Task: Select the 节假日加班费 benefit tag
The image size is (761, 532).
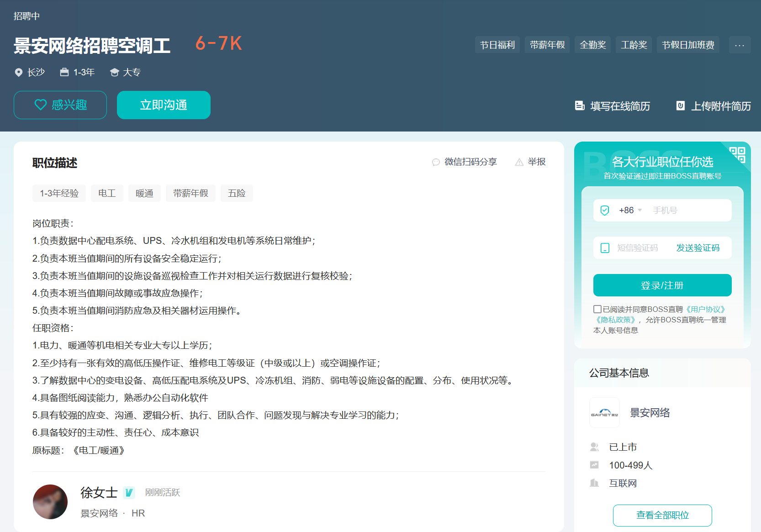Action: [688, 45]
